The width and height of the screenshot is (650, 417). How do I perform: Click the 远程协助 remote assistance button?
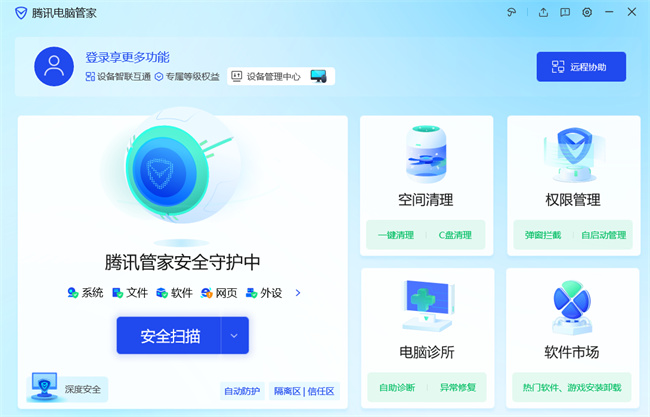pyautogui.click(x=581, y=67)
